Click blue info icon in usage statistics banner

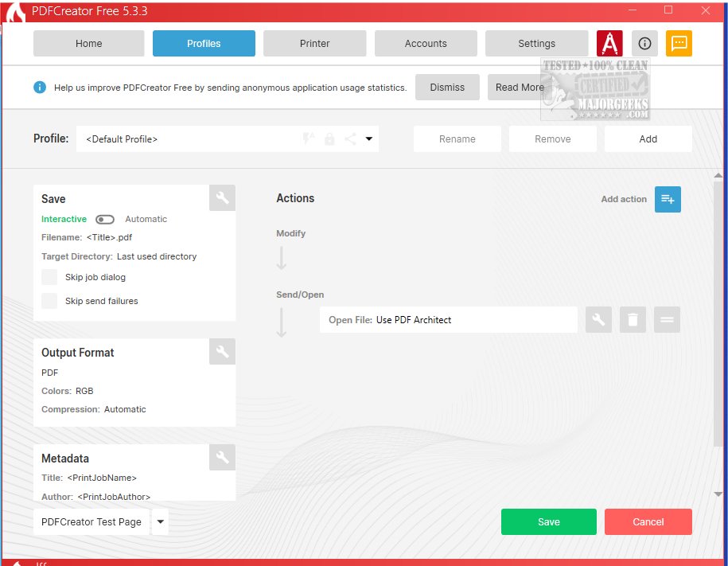pyautogui.click(x=40, y=87)
